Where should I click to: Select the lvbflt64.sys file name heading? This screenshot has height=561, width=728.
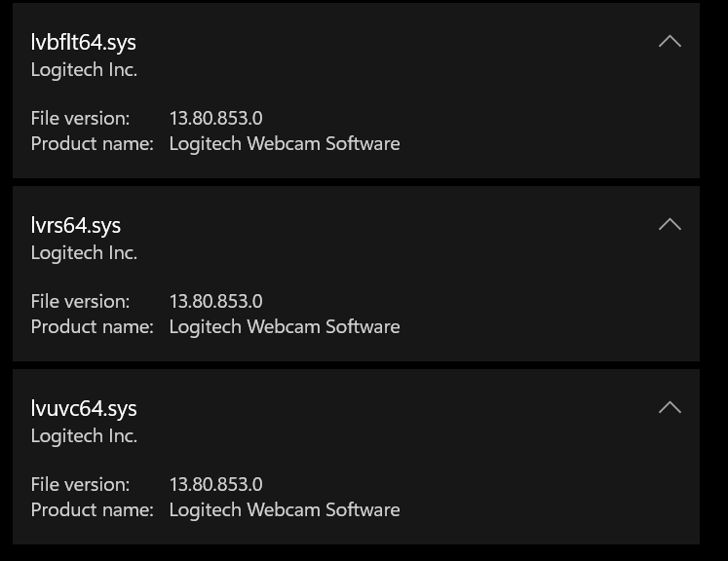84,42
